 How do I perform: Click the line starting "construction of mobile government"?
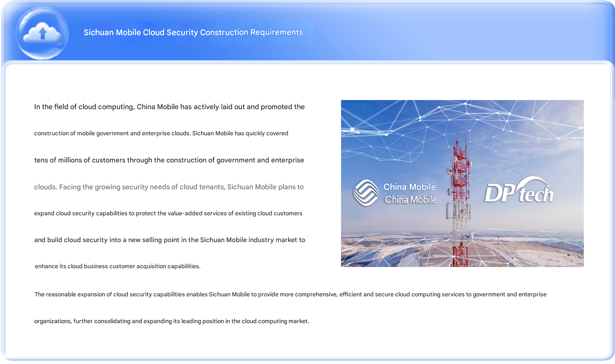pyautogui.click(x=161, y=133)
